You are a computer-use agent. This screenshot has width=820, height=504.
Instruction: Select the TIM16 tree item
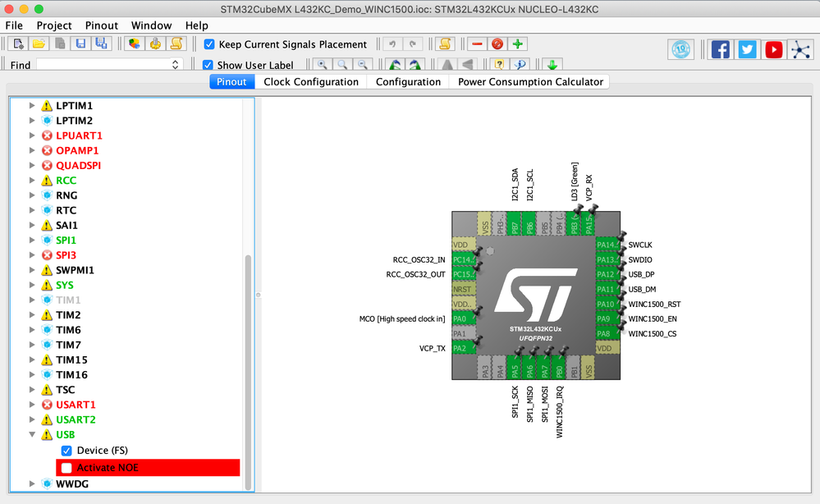click(71, 375)
